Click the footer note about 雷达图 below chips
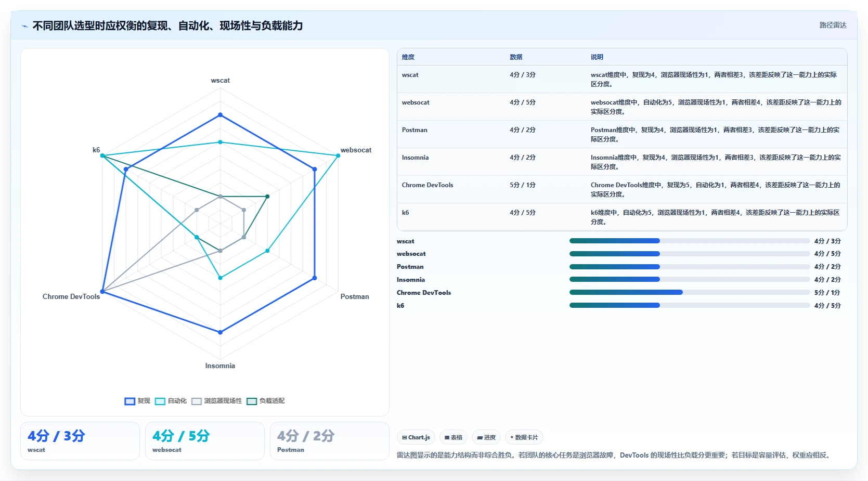Screen dimensions: 868x481 coord(614,455)
